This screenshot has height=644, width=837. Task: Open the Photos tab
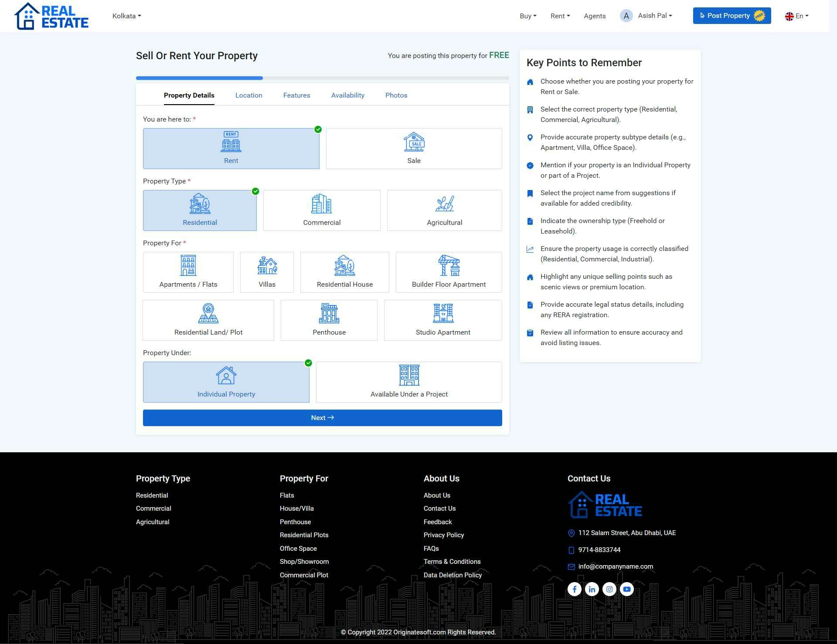396,95
